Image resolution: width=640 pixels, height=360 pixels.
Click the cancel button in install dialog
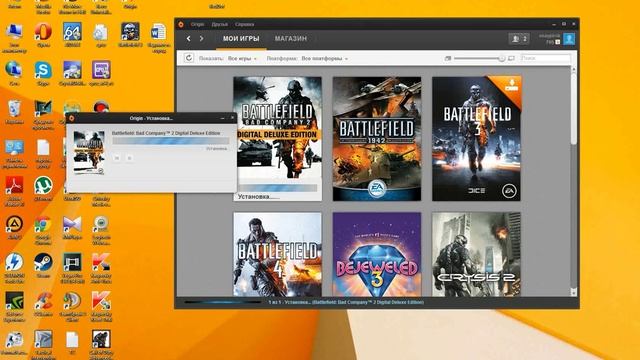pos(129,158)
